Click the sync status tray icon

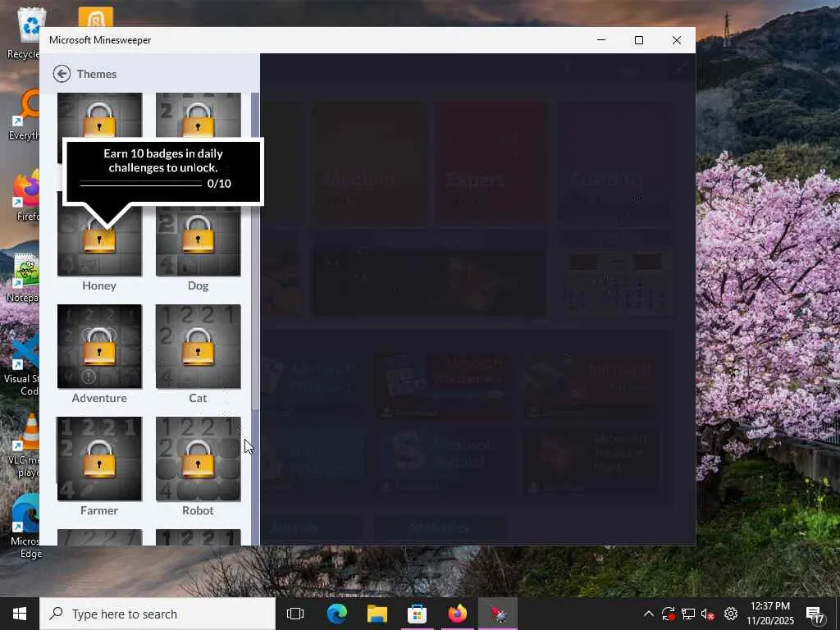(x=668, y=614)
